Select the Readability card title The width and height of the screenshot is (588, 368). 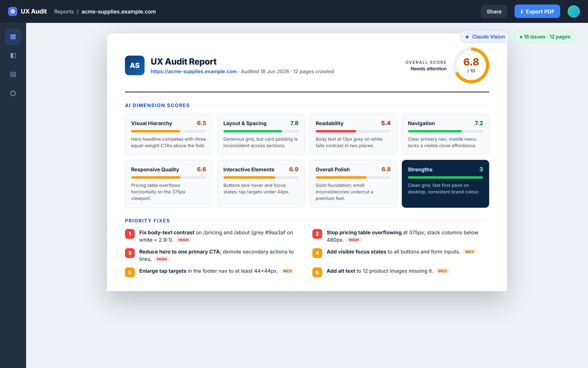[330, 123]
